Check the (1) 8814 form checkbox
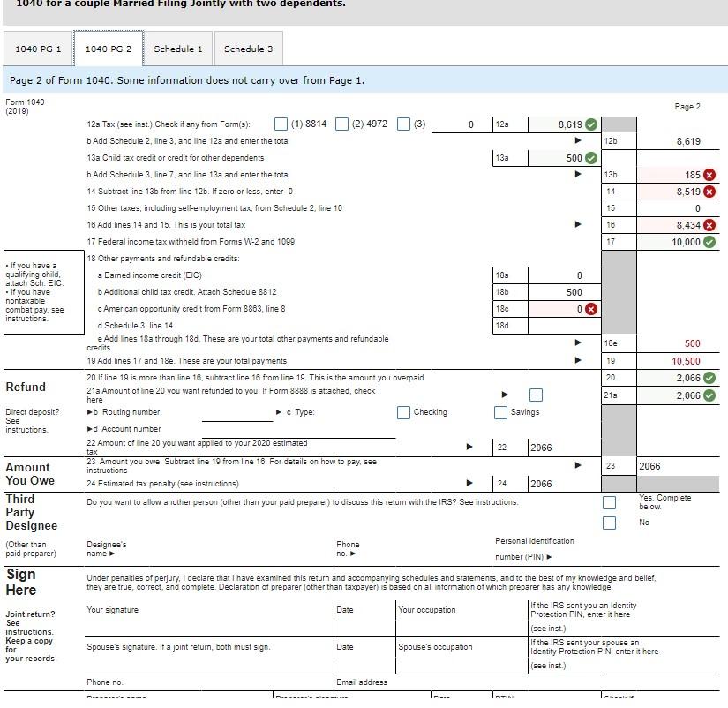Viewport: 728px width, 708px height. 281,124
